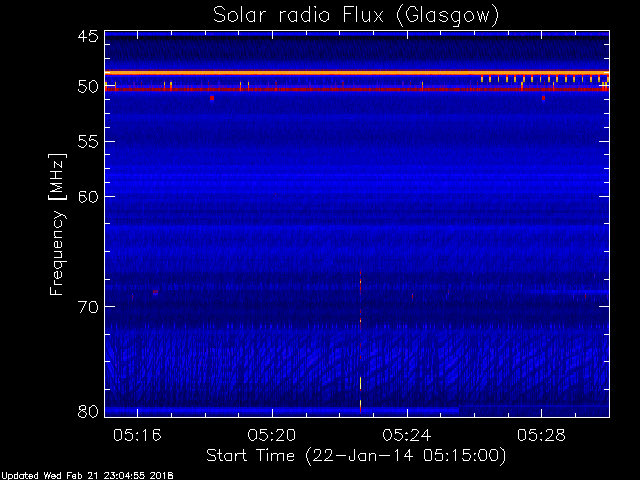Click the 55 frequency tick label
The height and width of the screenshot is (480, 640).
click(x=88, y=142)
